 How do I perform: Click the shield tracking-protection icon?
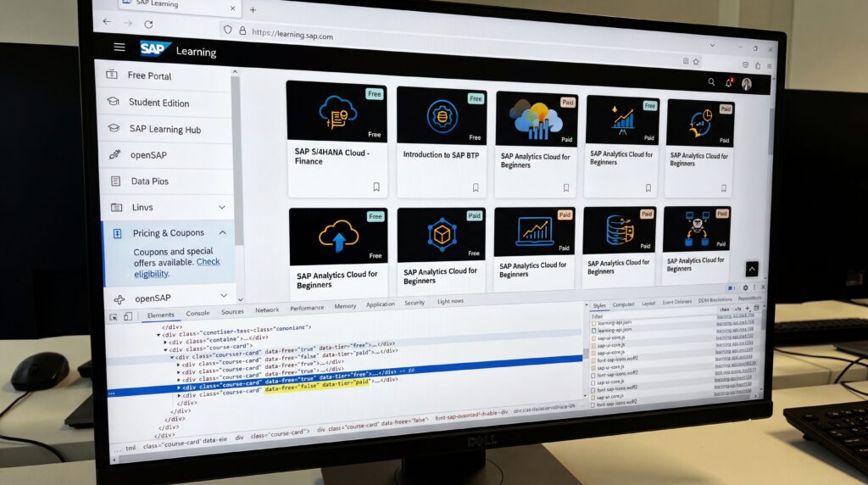click(x=227, y=30)
